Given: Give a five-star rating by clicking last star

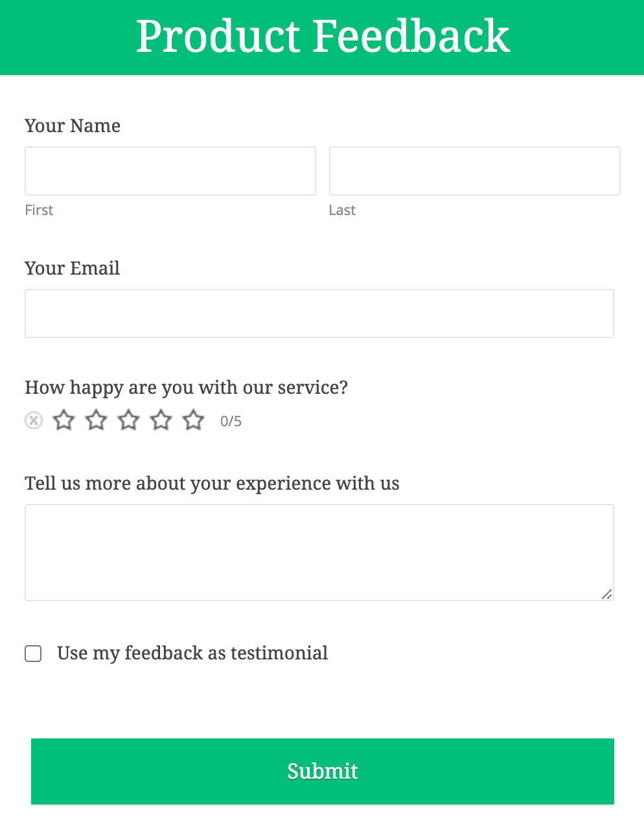Looking at the screenshot, I should pos(193,420).
